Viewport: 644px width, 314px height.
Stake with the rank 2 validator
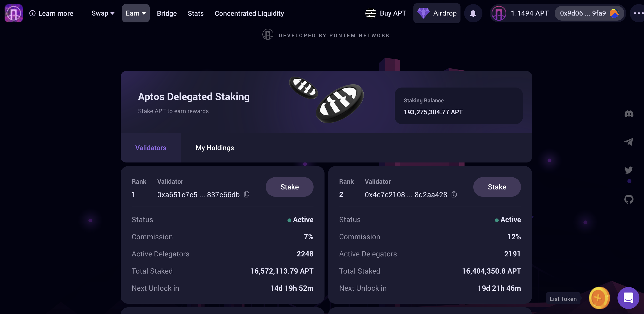coord(497,187)
